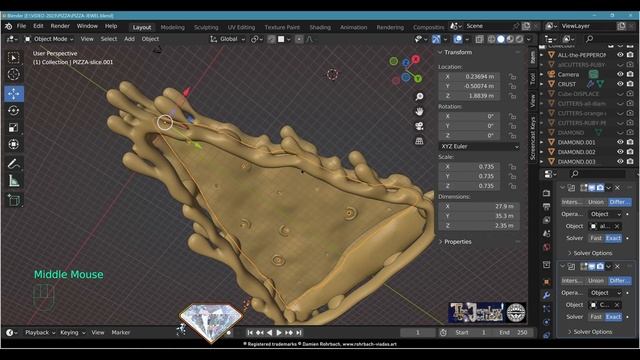Image resolution: width=640 pixels, height=360 pixels.
Task: Toggle X-ray display icon
Action: tap(479, 39)
